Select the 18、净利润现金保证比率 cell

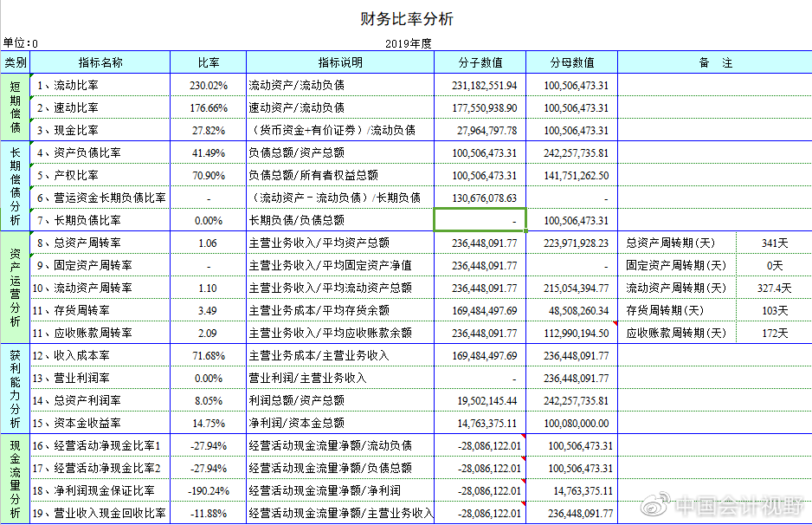tap(100, 491)
